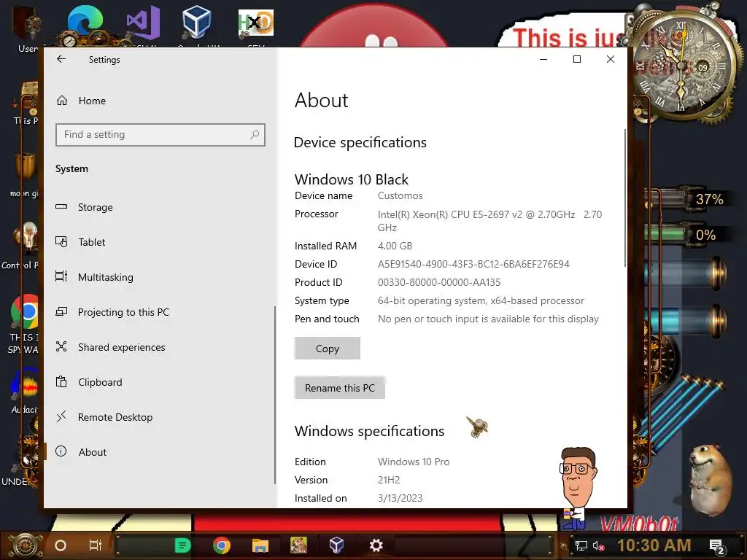The image size is (747, 560).
Task: Click the About page vertical scrollbar
Action: coord(624,198)
